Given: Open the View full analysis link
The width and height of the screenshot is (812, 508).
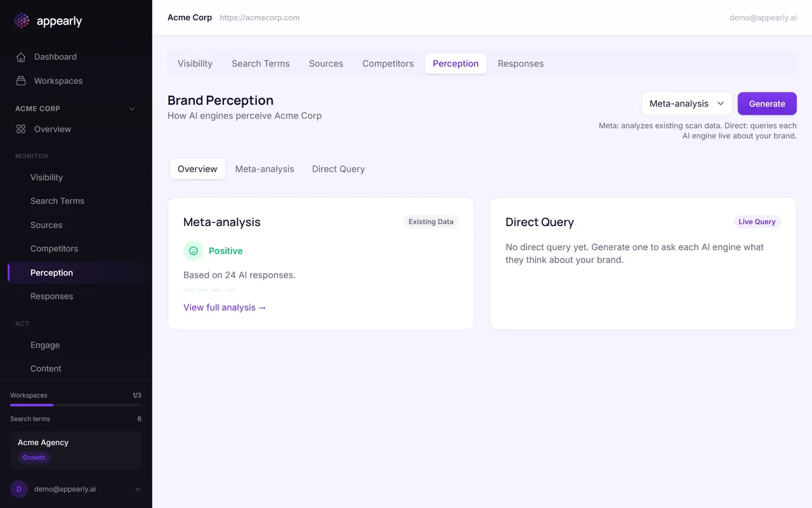Looking at the screenshot, I should click(x=225, y=307).
